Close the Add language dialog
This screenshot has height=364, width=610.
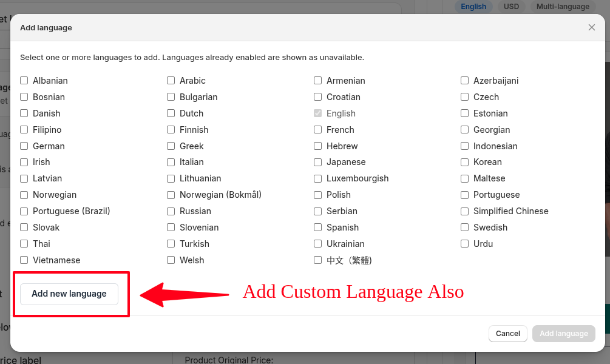(591, 28)
